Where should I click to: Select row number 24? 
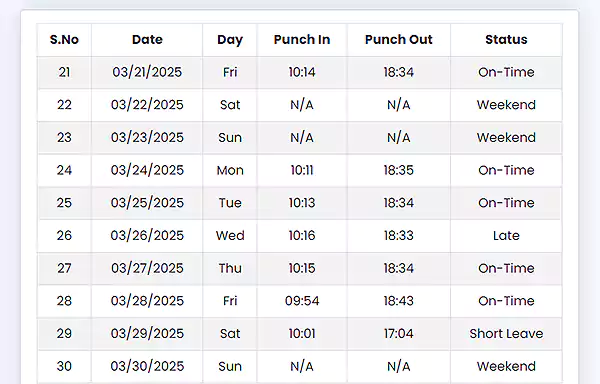pyautogui.click(x=64, y=170)
